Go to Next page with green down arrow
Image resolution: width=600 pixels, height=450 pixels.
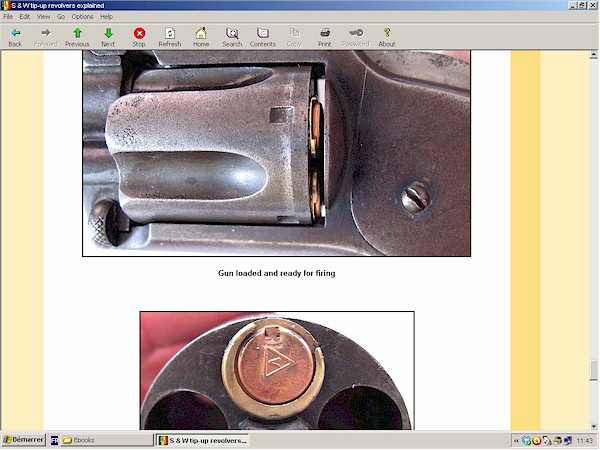108,37
